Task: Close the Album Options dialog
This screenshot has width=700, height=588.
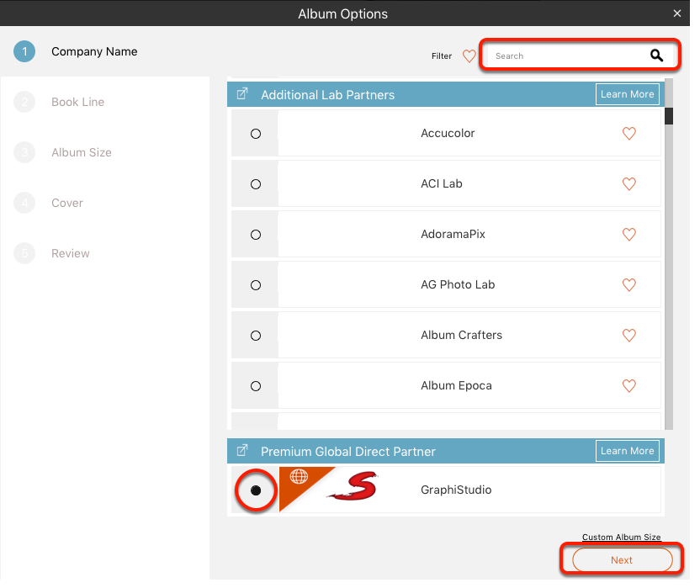Action: pos(677,13)
